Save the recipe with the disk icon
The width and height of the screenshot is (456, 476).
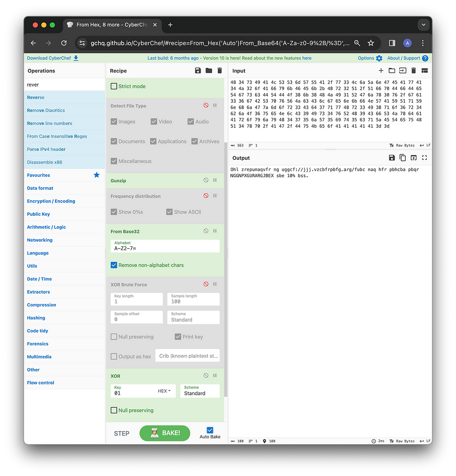tap(198, 71)
